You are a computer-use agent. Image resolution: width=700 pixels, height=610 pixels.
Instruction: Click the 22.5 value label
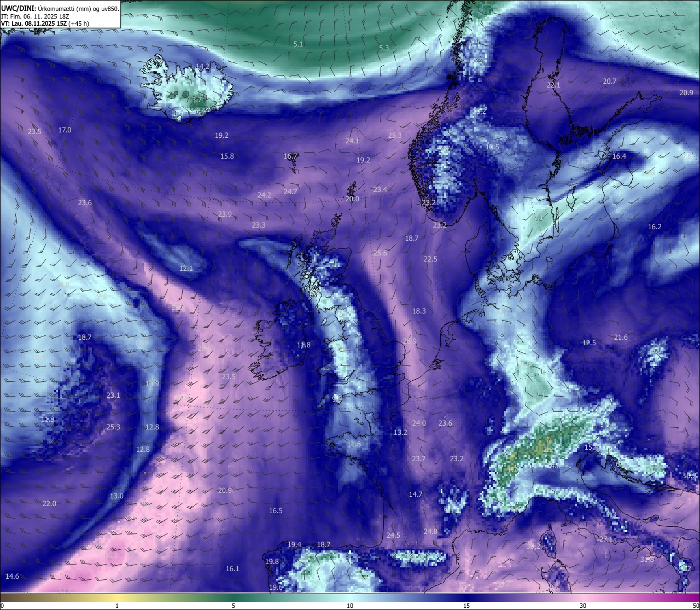(x=430, y=259)
